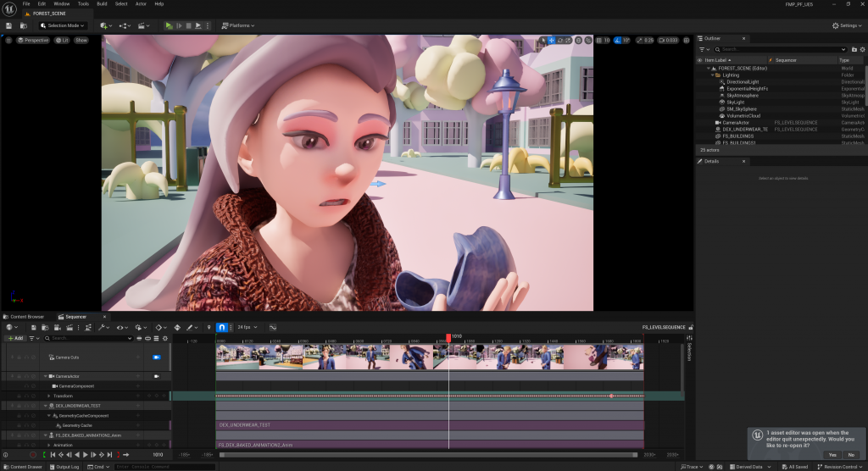This screenshot has height=471, width=868.
Task: Click the green Play in editor button
Action: pos(169,25)
